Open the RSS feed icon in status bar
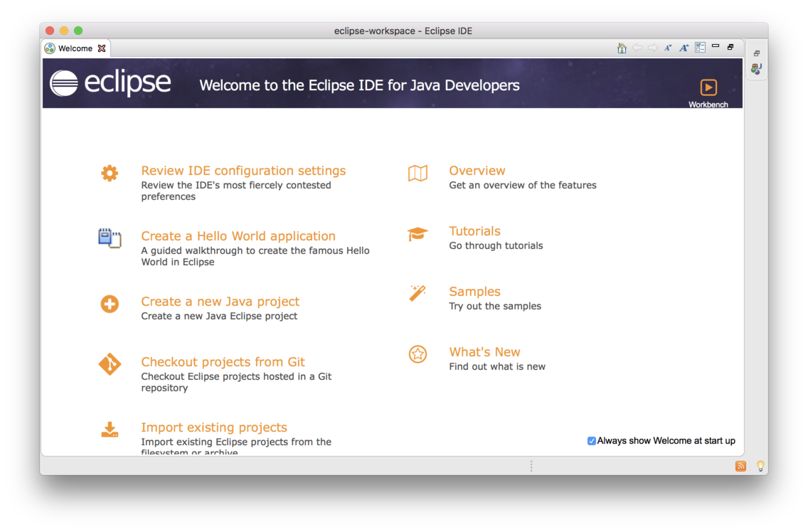Screen dimensions: 808x532 (x=740, y=466)
